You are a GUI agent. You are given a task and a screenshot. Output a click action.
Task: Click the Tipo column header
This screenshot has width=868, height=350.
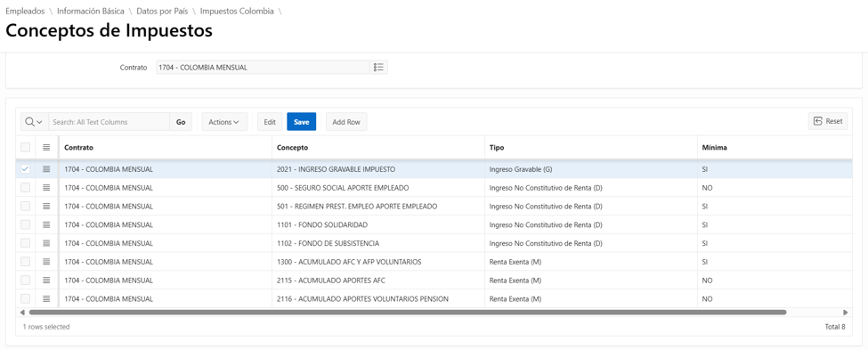coord(590,147)
